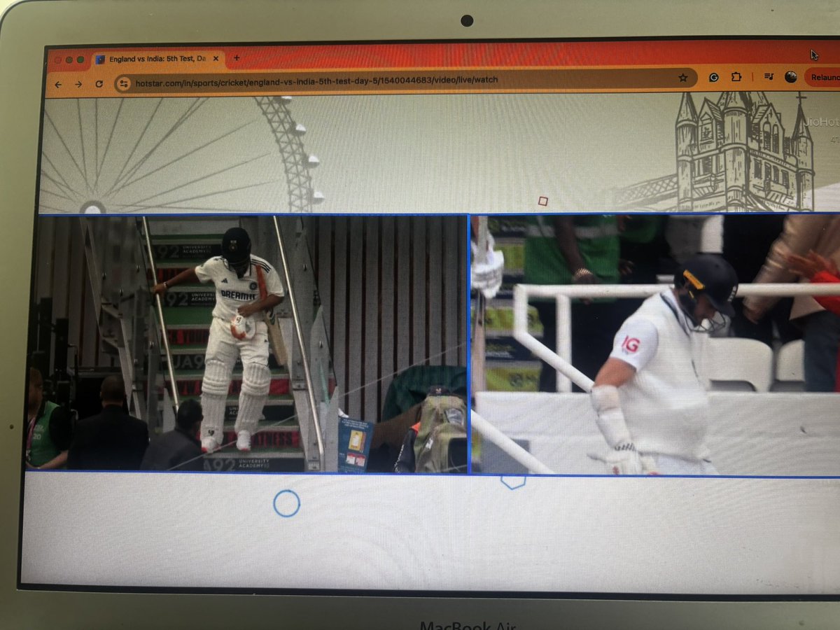Close the England vs India tab
Viewport: 840px width, 630px height.
pos(217,59)
